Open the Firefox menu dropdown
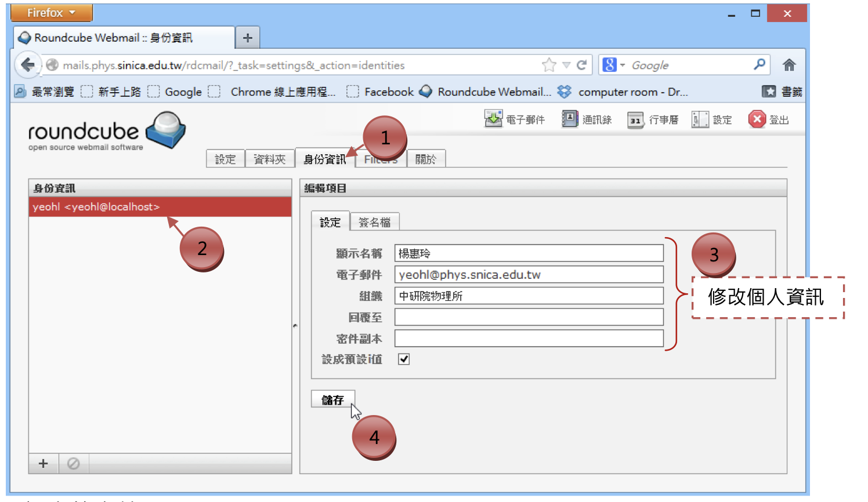The height and width of the screenshot is (502, 868). tap(51, 13)
